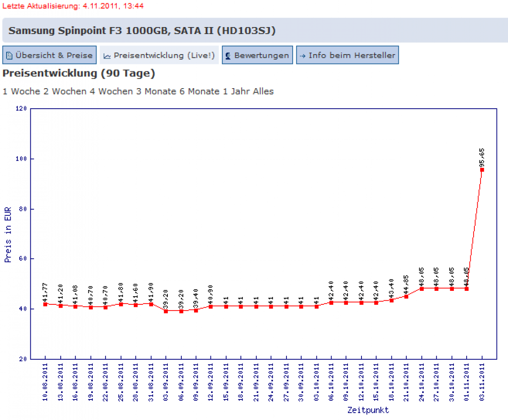Show the 1 Woche price range
This screenshot has width=508, height=420.
pos(21,91)
